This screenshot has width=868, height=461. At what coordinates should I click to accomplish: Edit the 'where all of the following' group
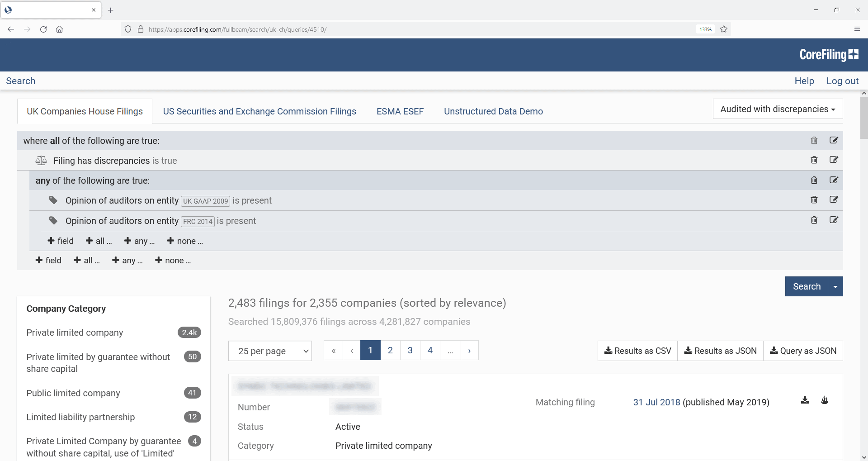[x=834, y=140]
